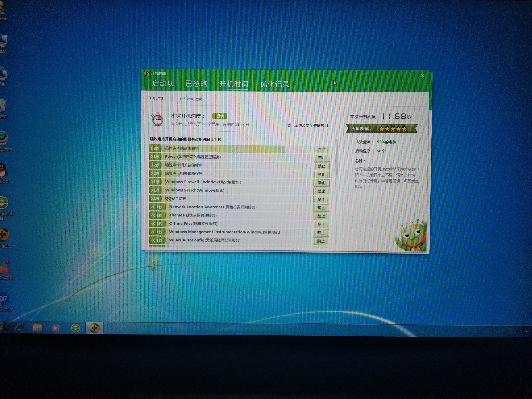532x399 pixels.
Task: Click the 11.68 秒 boot time readout
Action: [x=396, y=117]
